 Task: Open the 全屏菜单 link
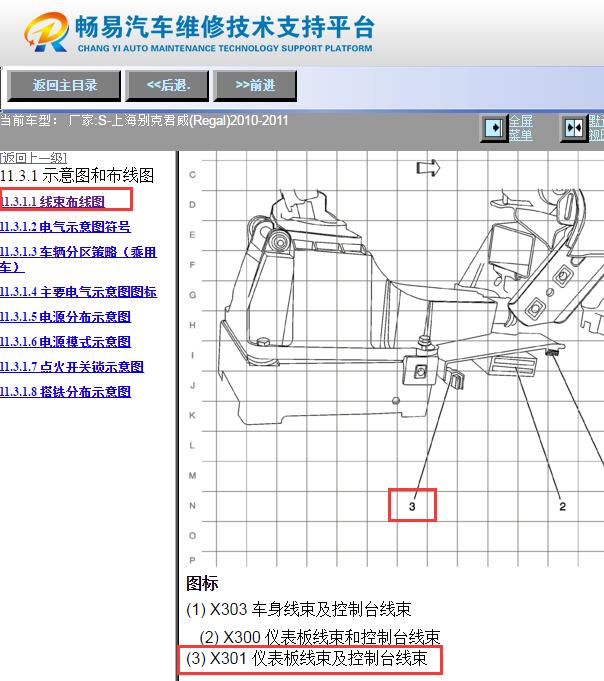click(x=521, y=128)
